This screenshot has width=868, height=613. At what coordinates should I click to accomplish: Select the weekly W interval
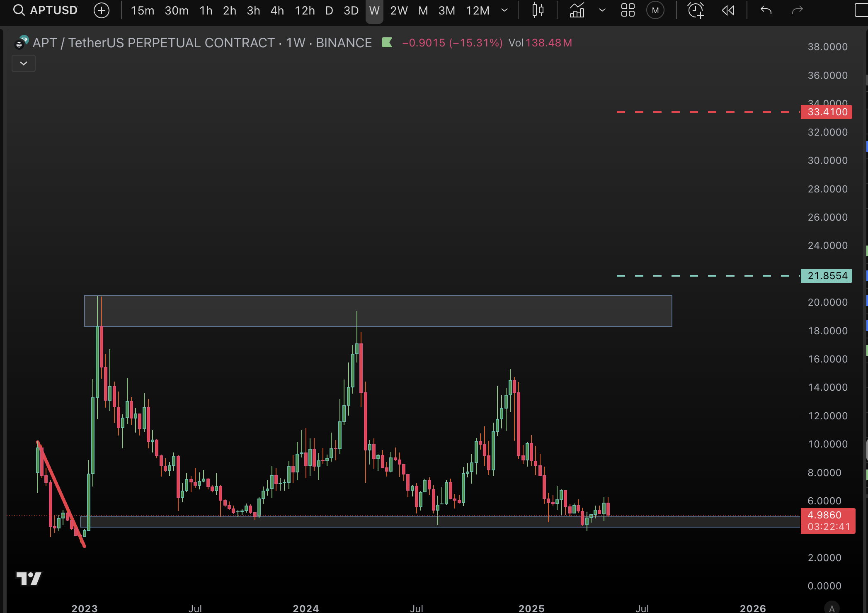[374, 10]
